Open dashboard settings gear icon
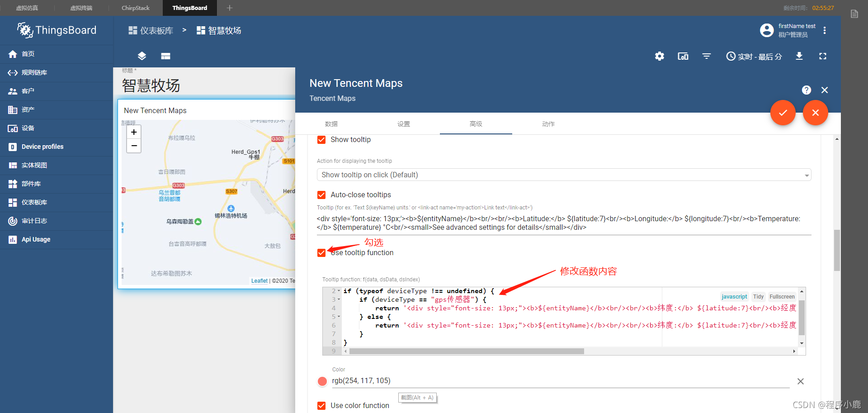The image size is (868, 413). pyautogui.click(x=660, y=56)
